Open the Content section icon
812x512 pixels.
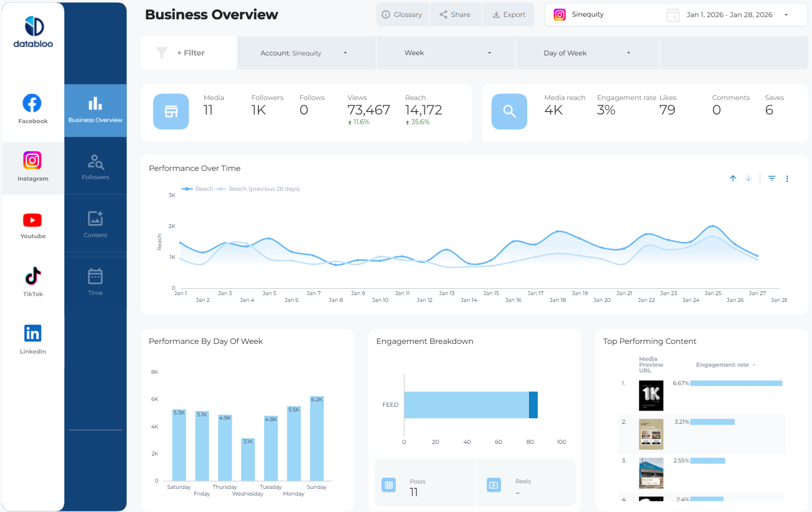(x=95, y=224)
